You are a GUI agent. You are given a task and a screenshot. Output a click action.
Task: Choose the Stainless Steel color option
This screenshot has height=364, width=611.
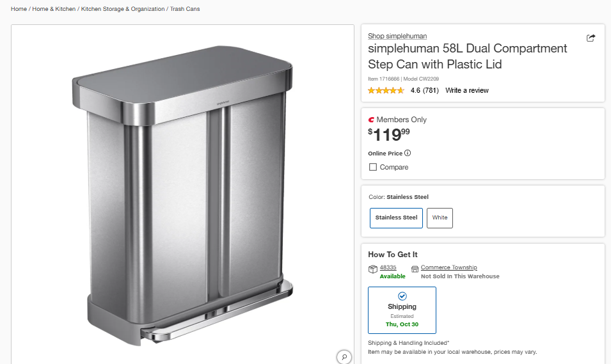(x=396, y=218)
